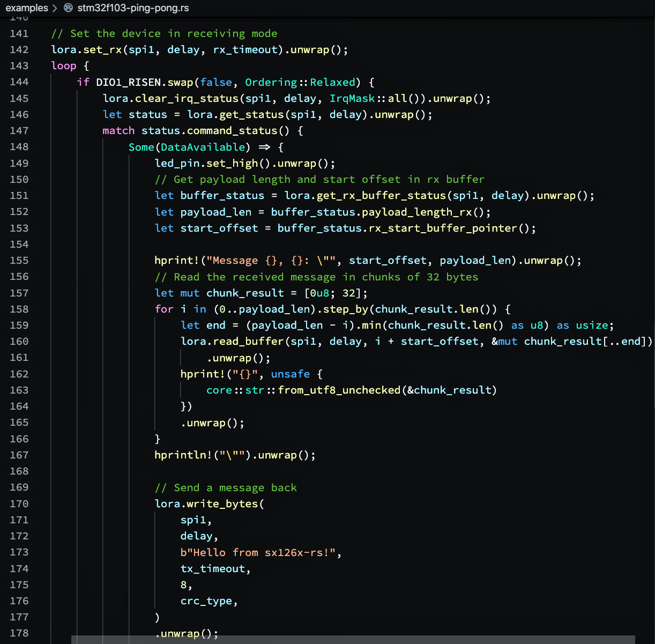655x644 pixels.
Task: Click line number 144 in gutter
Action: [19, 82]
